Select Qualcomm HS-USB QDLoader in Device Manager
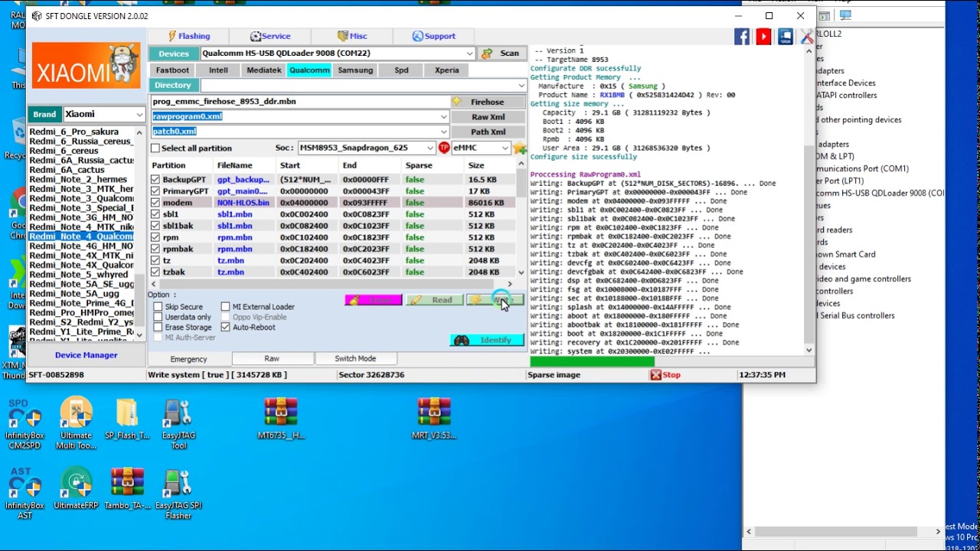Viewport: 980px width, 551px height. (880, 193)
